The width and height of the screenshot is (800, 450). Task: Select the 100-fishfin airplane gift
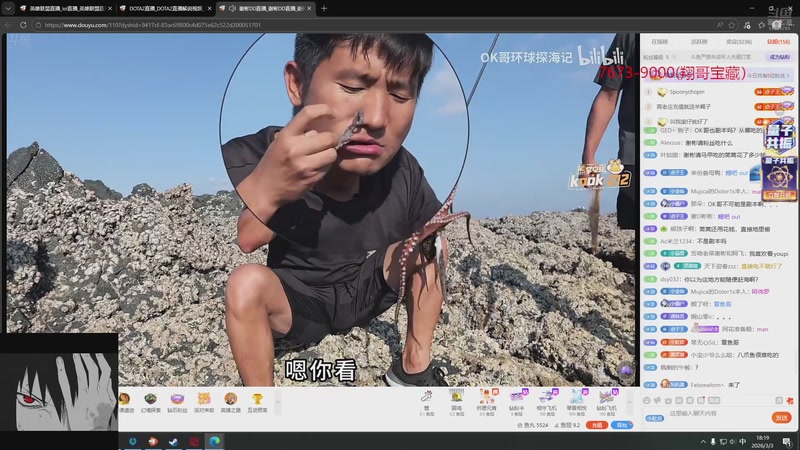tap(546, 402)
